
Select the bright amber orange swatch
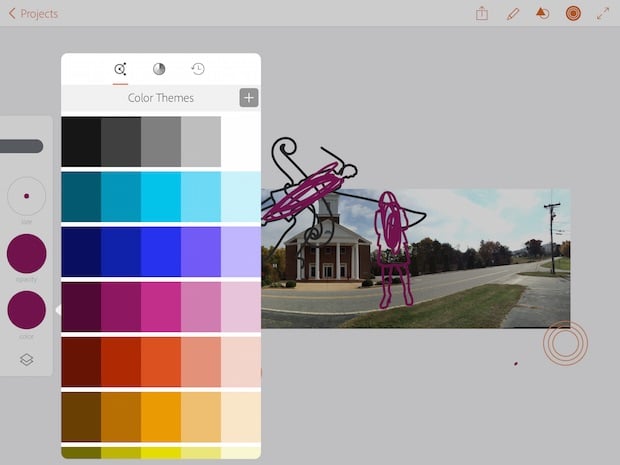point(161,417)
